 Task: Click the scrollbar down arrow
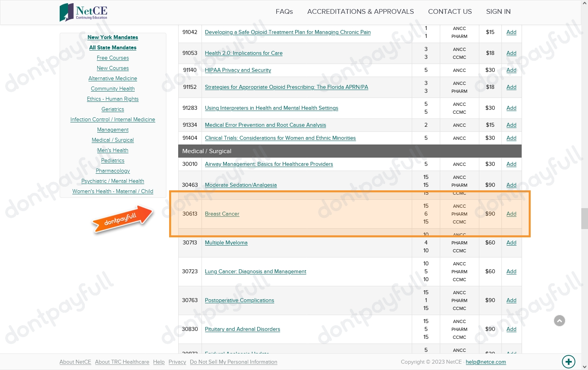click(584, 367)
